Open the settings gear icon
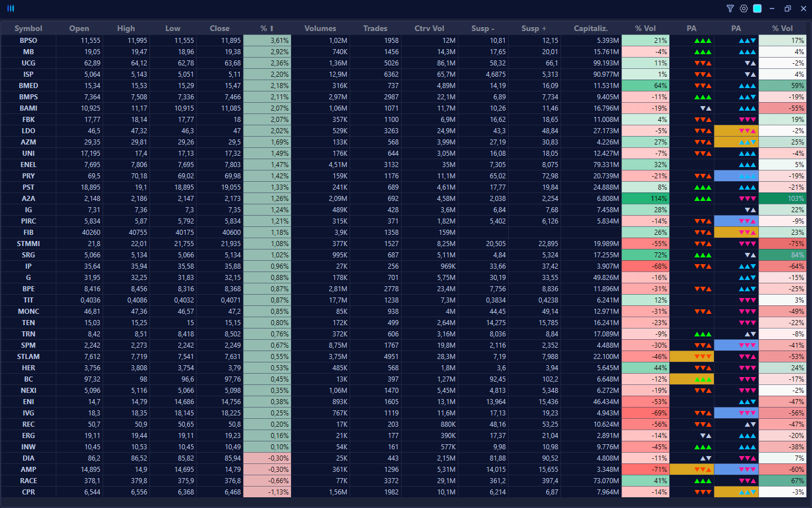812x508 pixels. [744, 8]
